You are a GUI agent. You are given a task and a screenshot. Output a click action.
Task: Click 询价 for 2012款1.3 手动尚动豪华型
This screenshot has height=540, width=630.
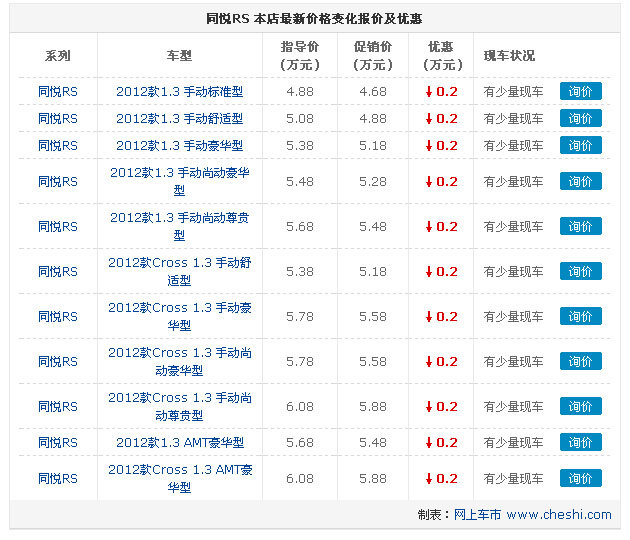tap(581, 181)
